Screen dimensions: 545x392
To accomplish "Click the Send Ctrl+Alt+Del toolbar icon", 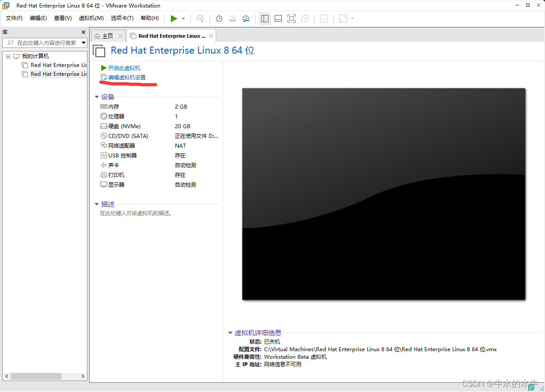I will pos(200,19).
